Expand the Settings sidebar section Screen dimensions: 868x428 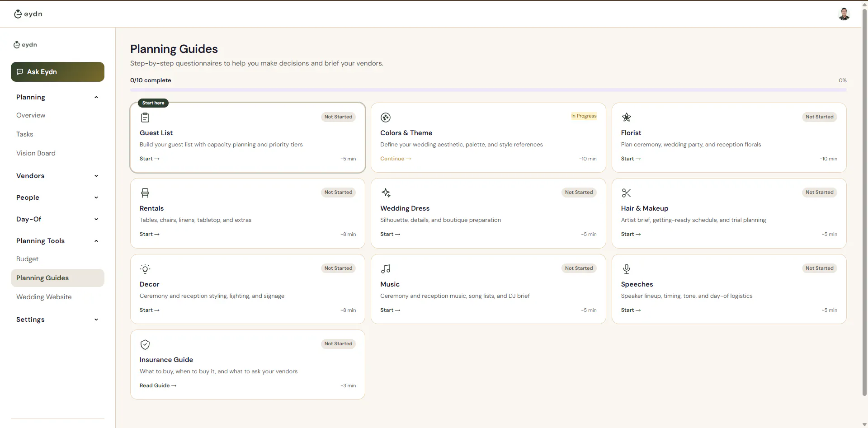(x=57, y=320)
